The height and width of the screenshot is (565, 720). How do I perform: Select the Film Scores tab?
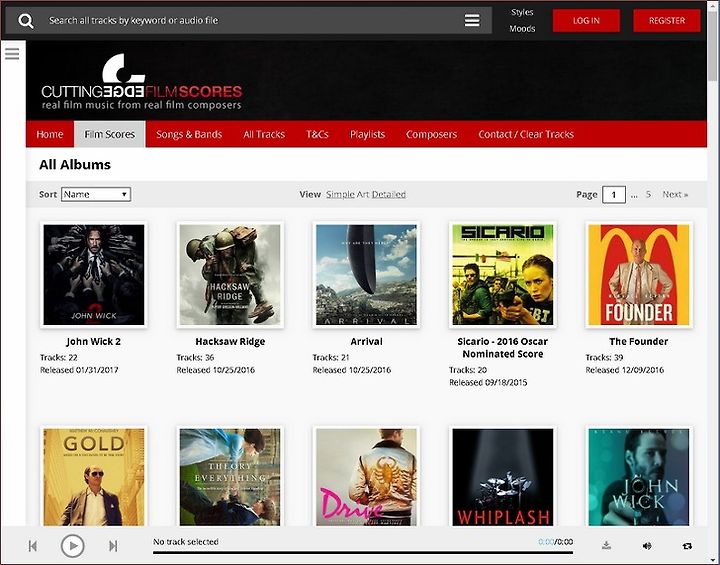109,134
